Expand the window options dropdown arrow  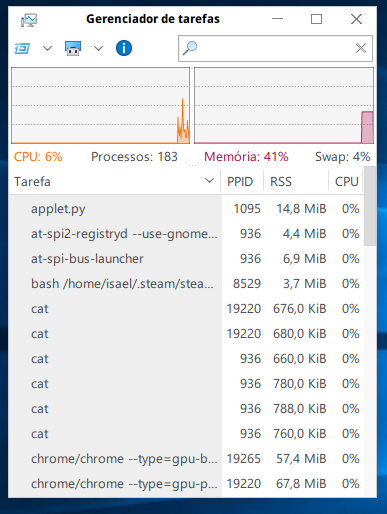coord(98,49)
